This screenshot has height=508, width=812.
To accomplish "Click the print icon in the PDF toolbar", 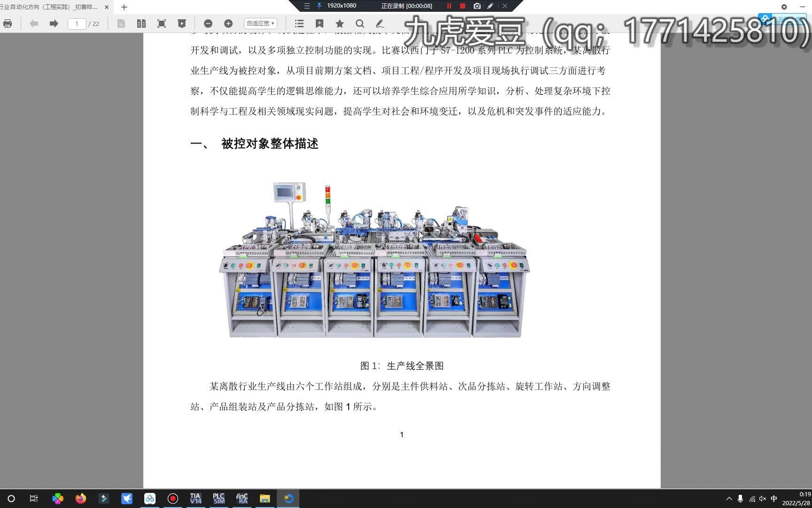I will tap(8, 24).
